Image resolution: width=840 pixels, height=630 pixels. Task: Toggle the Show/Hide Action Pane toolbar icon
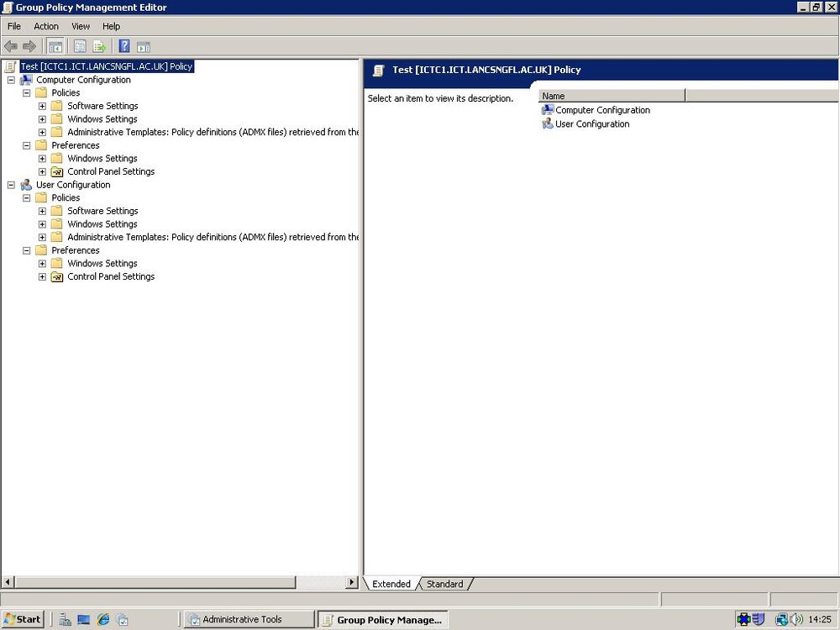click(x=144, y=46)
